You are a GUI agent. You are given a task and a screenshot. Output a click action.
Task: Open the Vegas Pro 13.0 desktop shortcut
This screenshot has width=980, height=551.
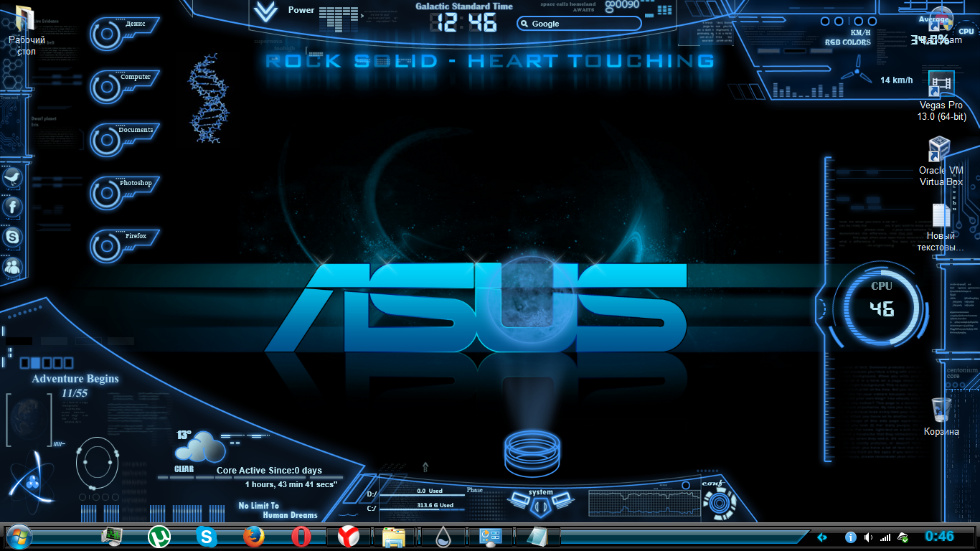coord(941,96)
